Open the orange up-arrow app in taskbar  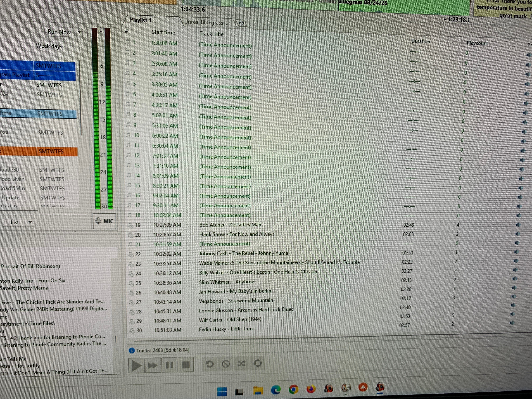[363, 387]
